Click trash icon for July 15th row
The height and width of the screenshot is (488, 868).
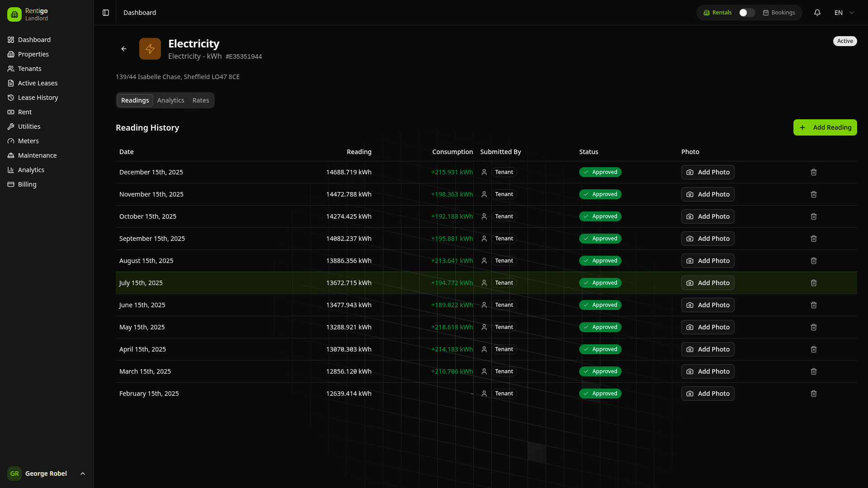tap(814, 283)
